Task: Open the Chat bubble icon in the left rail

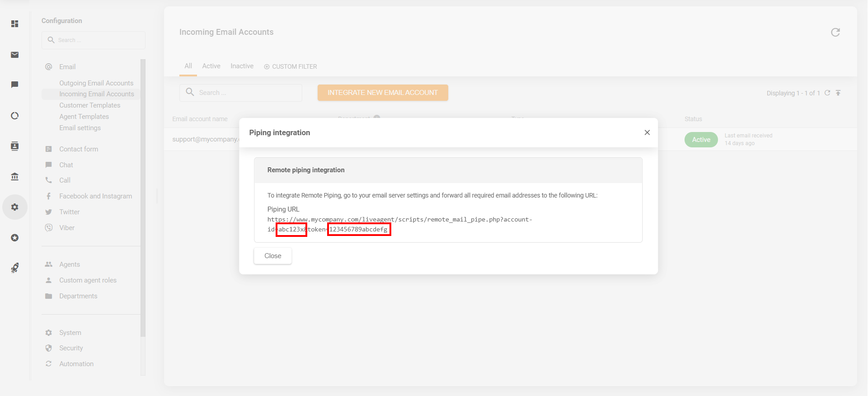Action: click(x=15, y=85)
